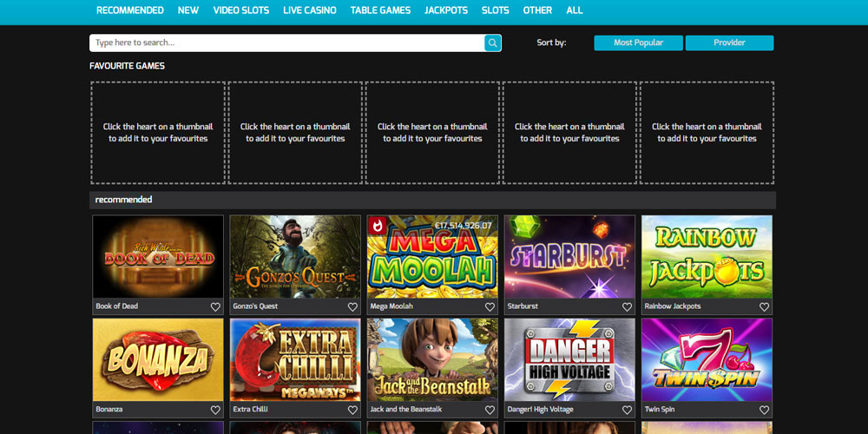The height and width of the screenshot is (434, 868).
Task: Favourite Book of Dead with heart icon
Action: coord(215,307)
